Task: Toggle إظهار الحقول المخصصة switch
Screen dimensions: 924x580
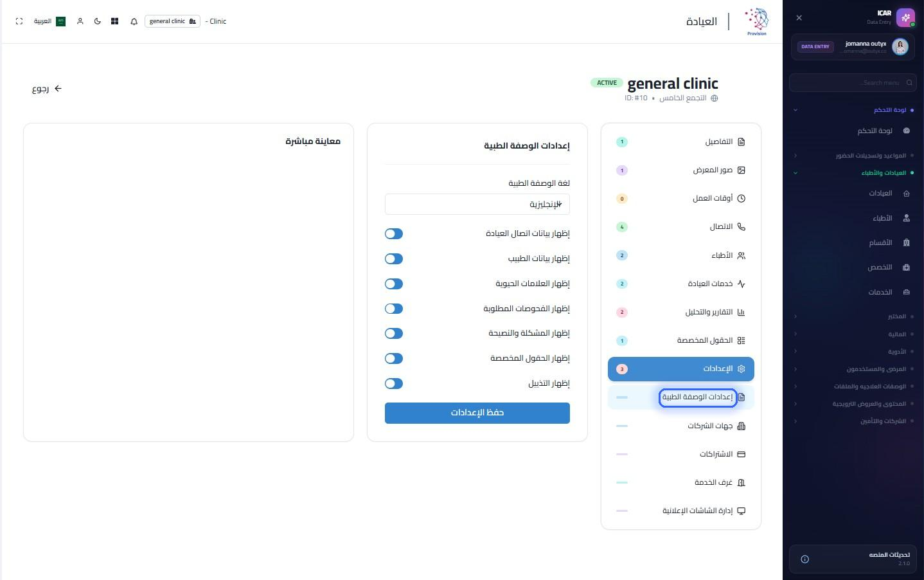Action: click(394, 359)
